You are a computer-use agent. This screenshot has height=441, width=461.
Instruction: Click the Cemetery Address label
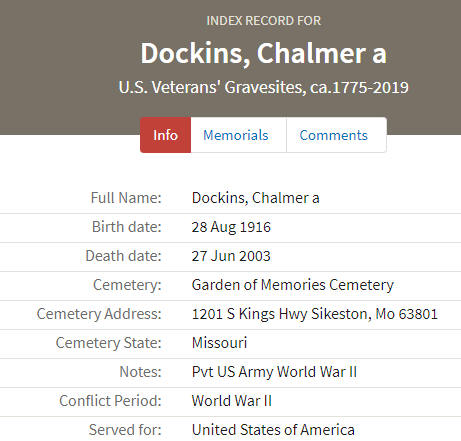point(99,314)
